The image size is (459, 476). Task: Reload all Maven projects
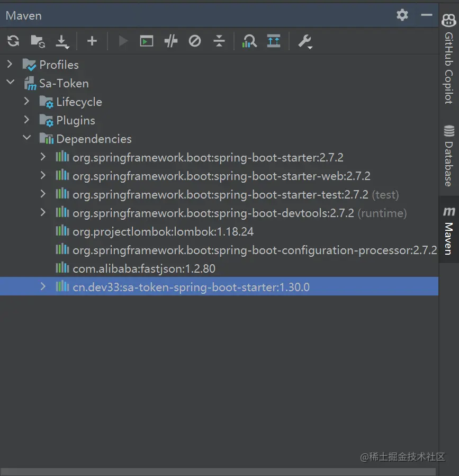pos(13,41)
